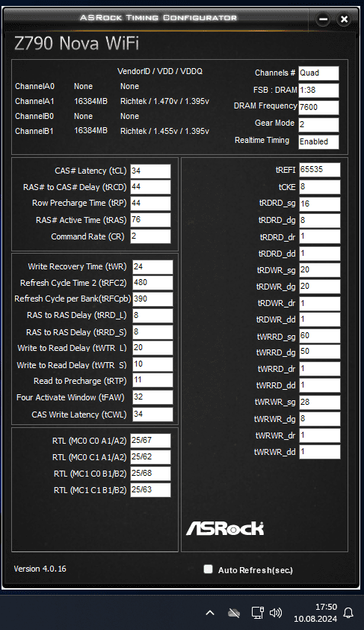Click the VendorID / VDD / VDDQ header
Image resolution: width=364 pixels, height=630 pixels.
[160, 71]
